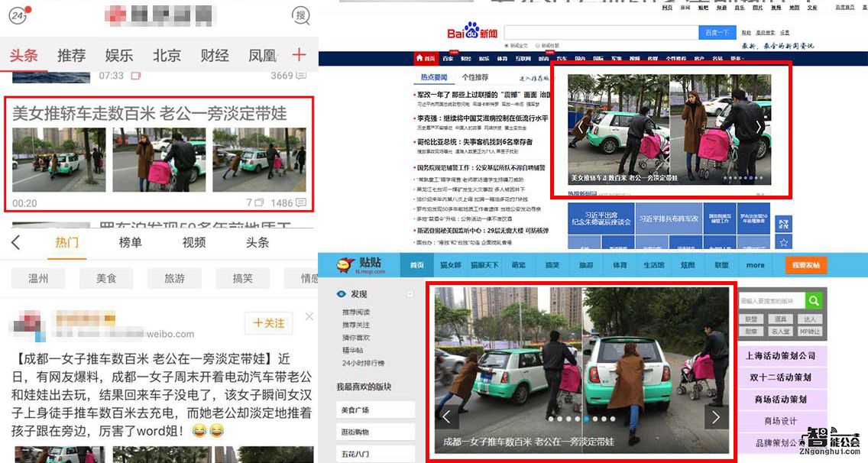Image resolution: width=868 pixels, height=463 pixels.
Task: Click the 百度一下 search button
Action: [x=716, y=32]
